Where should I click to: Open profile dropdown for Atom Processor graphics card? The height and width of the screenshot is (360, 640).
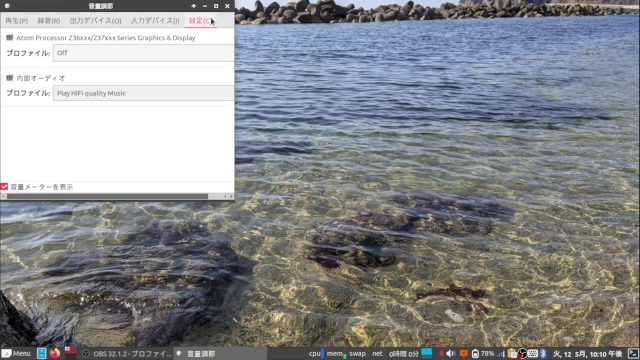(143, 53)
